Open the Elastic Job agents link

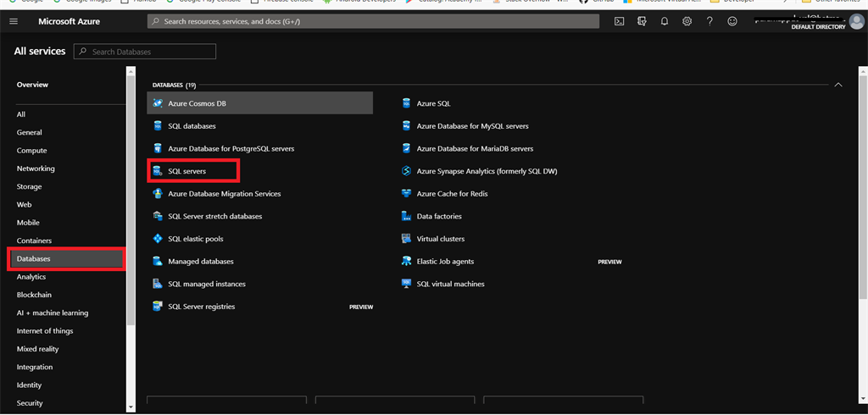click(445, 261)
